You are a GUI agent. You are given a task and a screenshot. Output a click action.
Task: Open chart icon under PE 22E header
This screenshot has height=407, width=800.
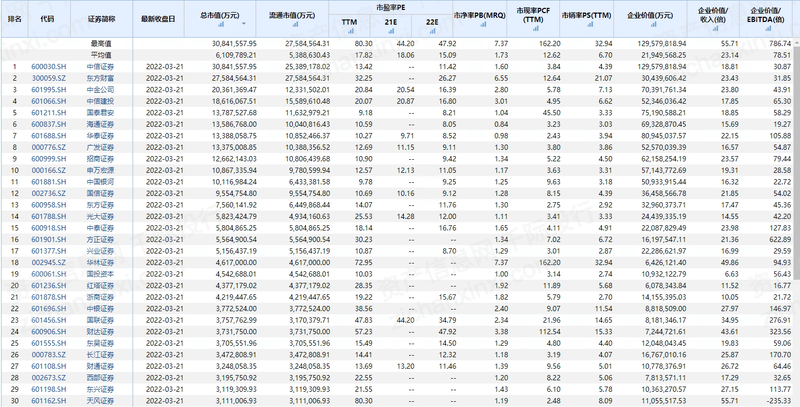[x=432, y=31]
